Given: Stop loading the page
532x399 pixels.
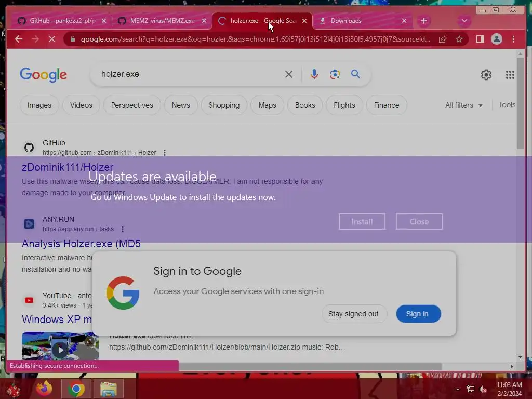Looking at the screenshot, I should point(52,39).
